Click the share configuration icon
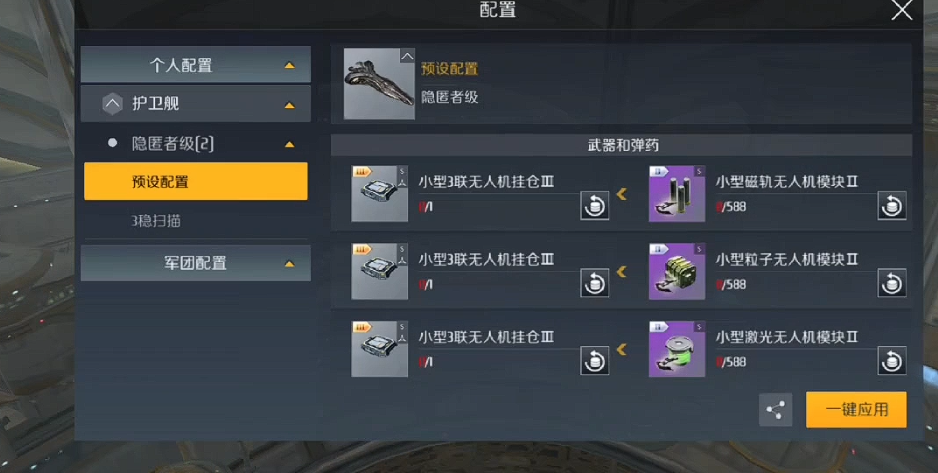 (x=775, y=410)
